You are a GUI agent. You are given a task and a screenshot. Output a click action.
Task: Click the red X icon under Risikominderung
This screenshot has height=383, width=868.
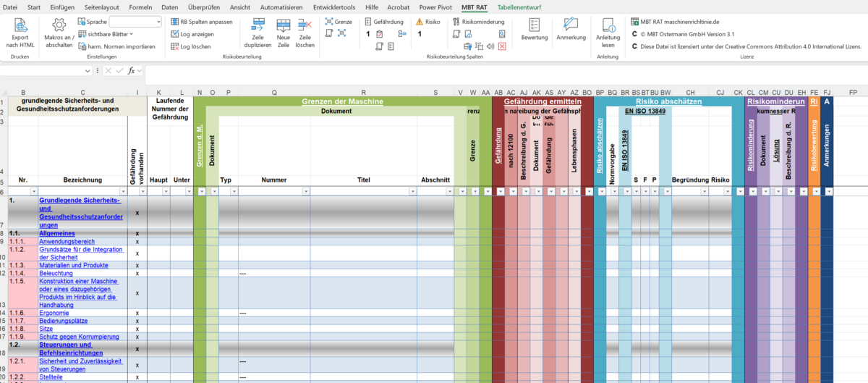click(x=501, y=46)
